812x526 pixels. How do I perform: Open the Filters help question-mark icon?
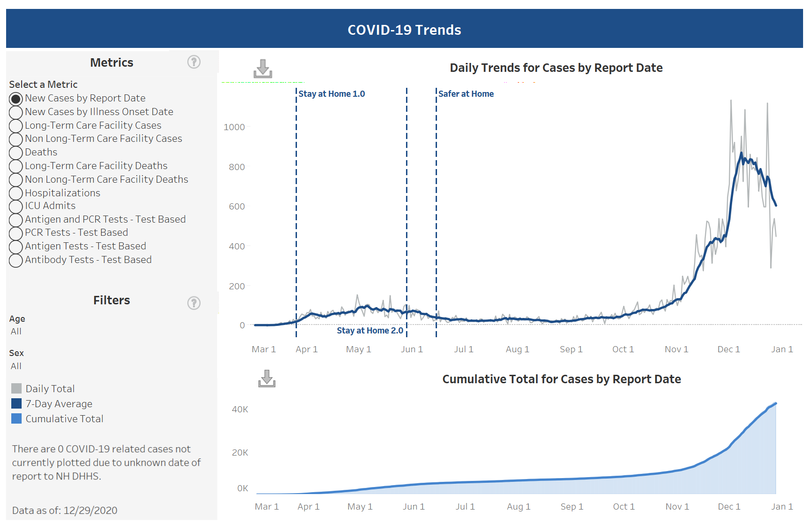tap(194, 303)
